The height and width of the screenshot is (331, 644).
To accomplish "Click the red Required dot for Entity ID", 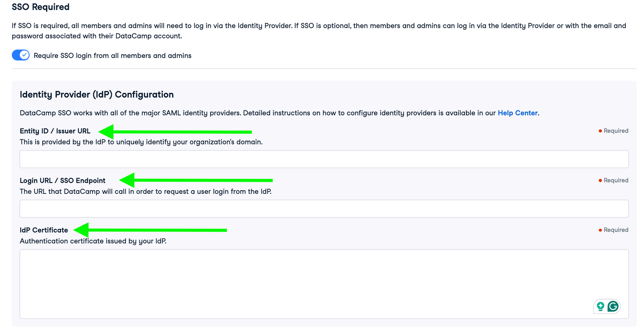I will [x=600, y=131].
